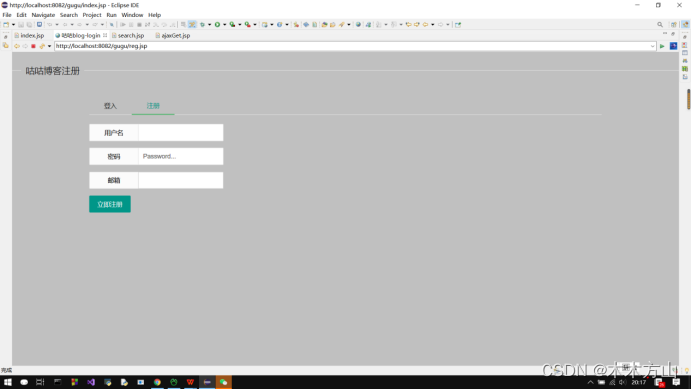The image size is (692, 389).
Task: Click the vertical scrollbar thumb at right
Action: (x=688, y=99)
